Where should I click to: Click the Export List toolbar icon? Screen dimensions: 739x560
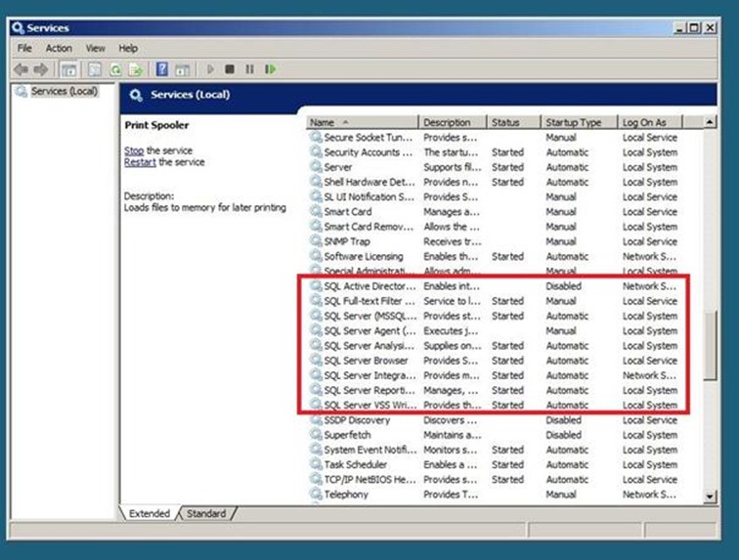pyautogui.click(x=136, y=69)
